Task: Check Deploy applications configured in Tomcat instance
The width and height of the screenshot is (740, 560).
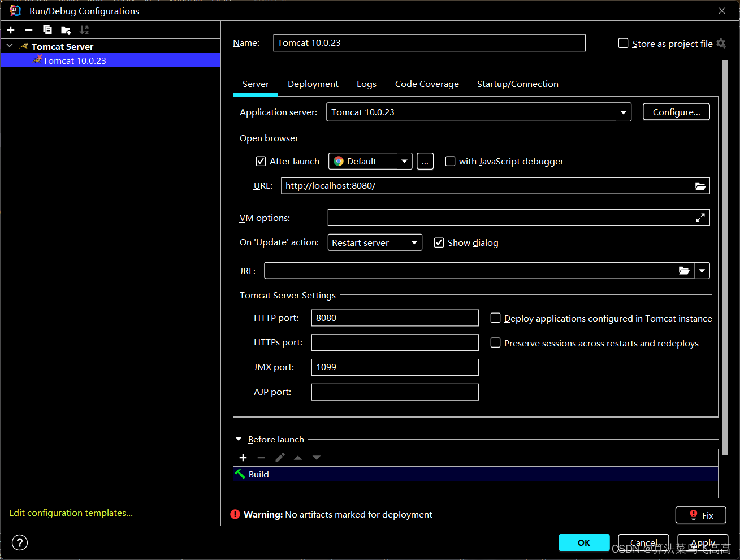Action: [495, 318]
